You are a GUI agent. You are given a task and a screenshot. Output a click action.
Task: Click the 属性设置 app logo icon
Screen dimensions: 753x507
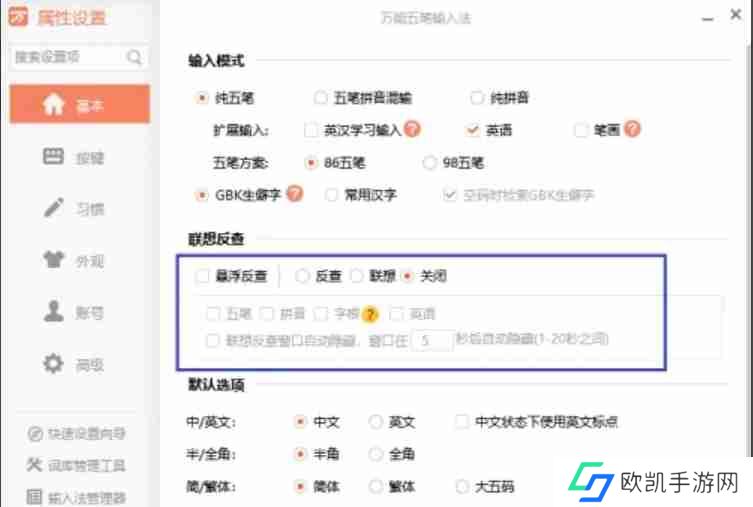pyautogui.click(x=18, y=17)
